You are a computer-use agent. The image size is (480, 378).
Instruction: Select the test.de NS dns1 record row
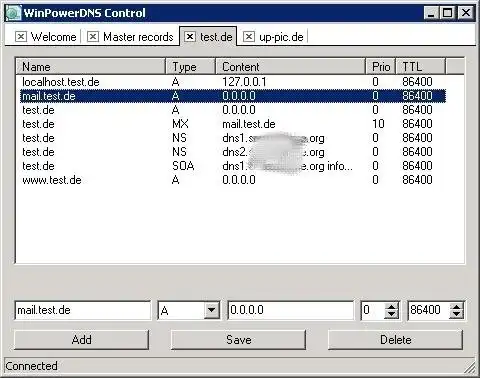pos(233,138)
